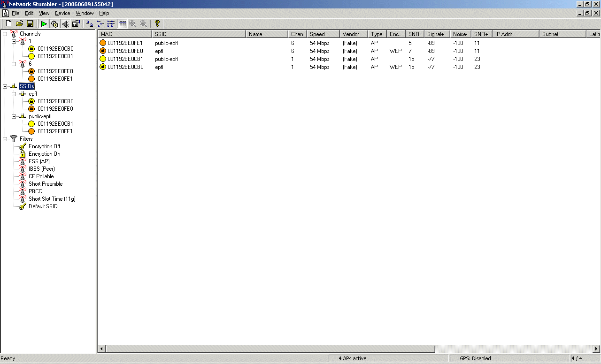The height and width of the screenshot is (364, 601).
Task: Click the horizontal scrollbar thumb
Action: coord(270,349)
